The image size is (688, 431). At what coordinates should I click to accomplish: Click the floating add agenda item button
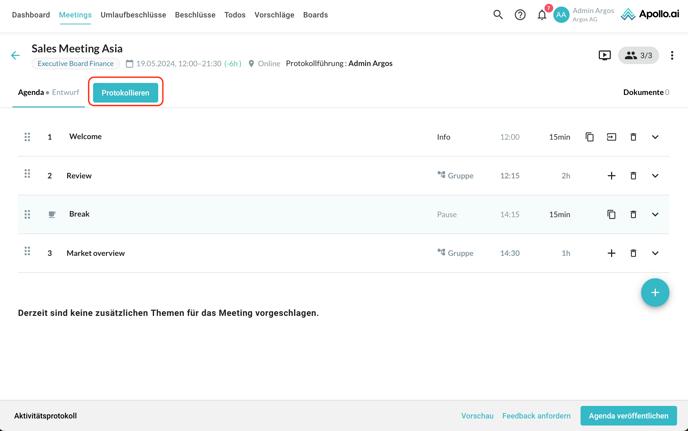pos(655,293)
